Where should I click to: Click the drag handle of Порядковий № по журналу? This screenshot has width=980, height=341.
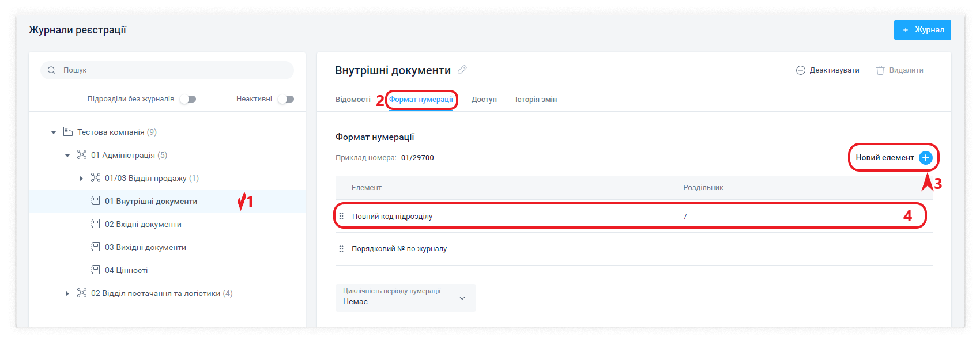coord(341,249)
